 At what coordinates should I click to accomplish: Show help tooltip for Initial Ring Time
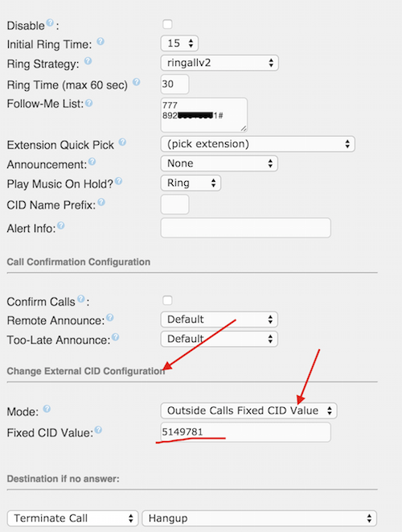100,41
